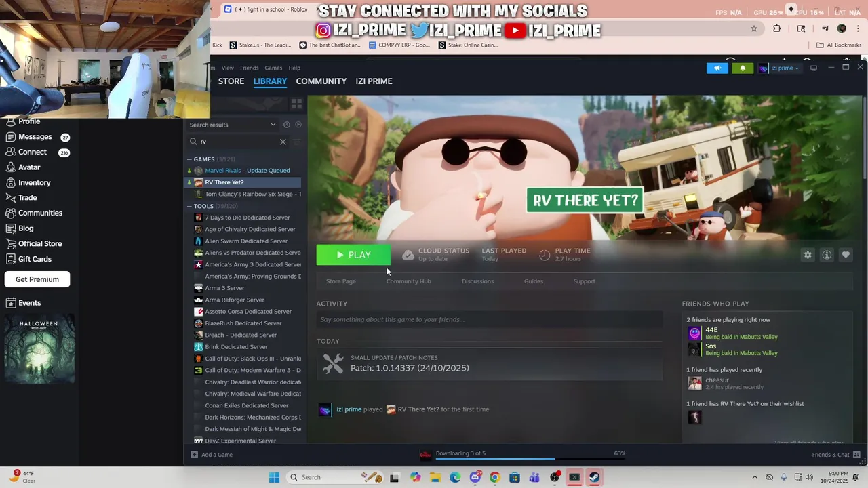868x488 pixels.
Task: Show hidden system tray icons
Action: tap(755, 477)
